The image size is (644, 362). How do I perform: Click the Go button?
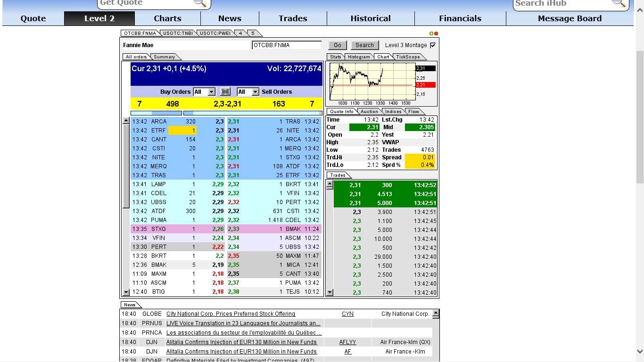tap(338, 45)
